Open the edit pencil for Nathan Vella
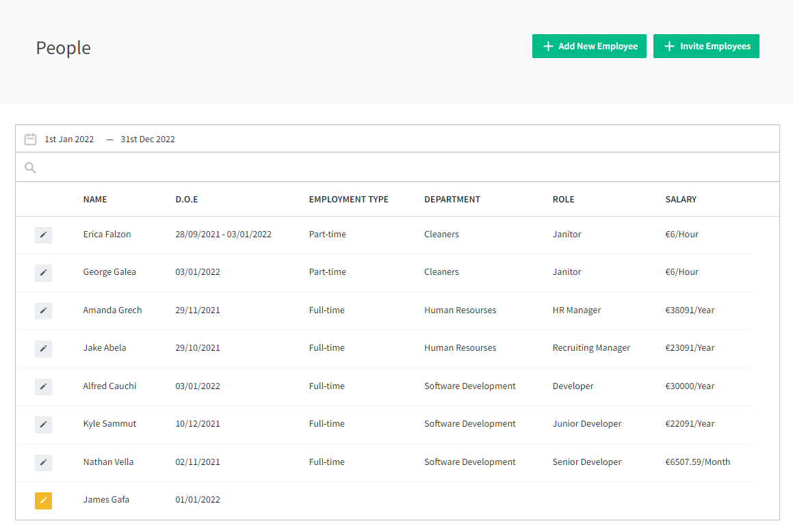 coord(43,462)
